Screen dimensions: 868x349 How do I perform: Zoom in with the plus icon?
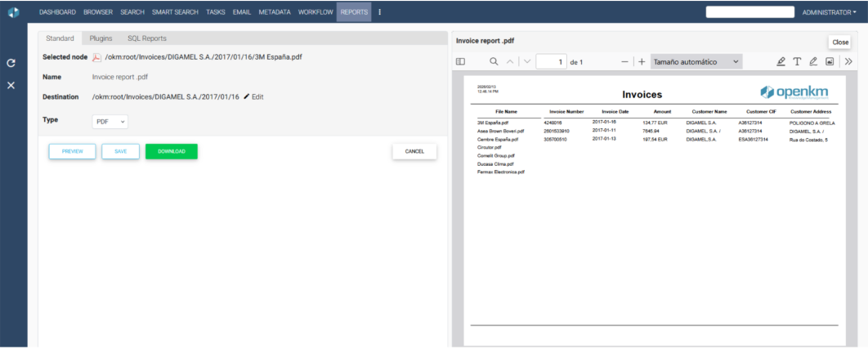point(642,62)
